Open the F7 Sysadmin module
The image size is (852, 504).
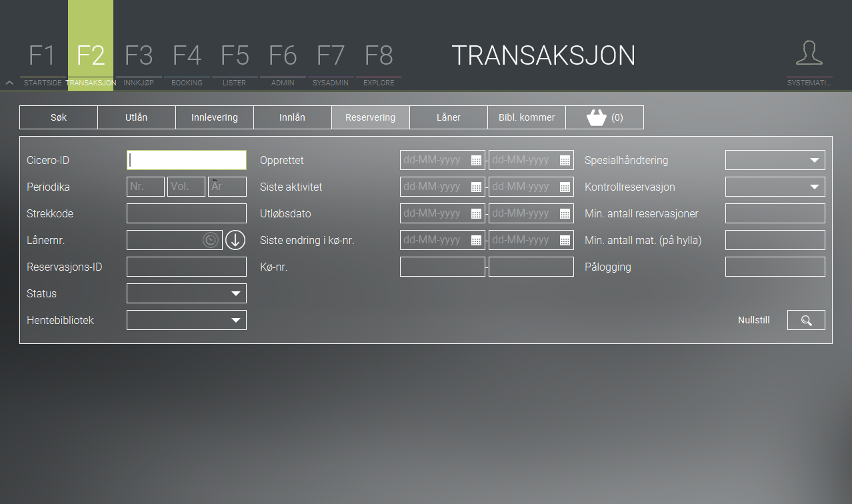click(331, 64)
